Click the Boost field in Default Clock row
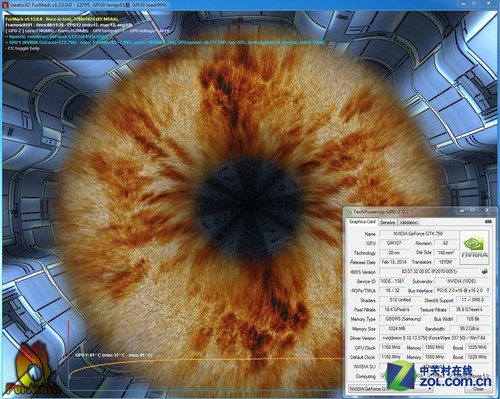Image resolution: width=500 pixels, height=399 pixels. (x=477, y=357)
